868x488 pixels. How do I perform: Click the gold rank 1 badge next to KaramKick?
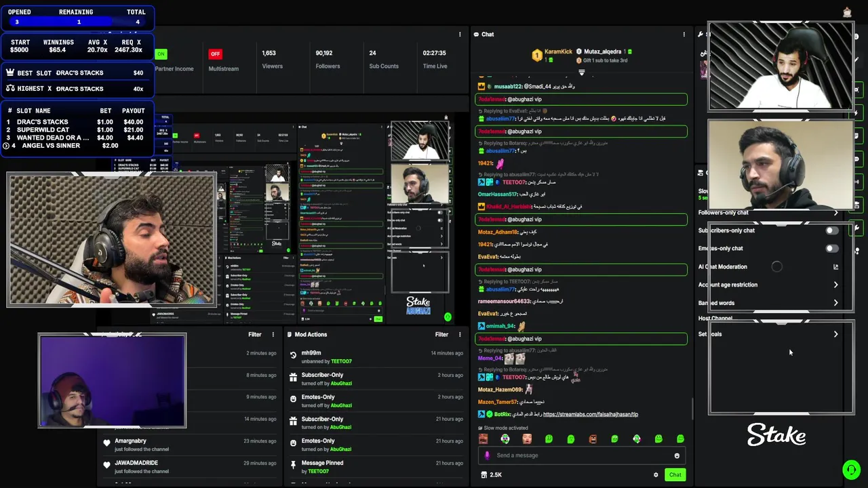pyautogui.click(x=536, y=55)
